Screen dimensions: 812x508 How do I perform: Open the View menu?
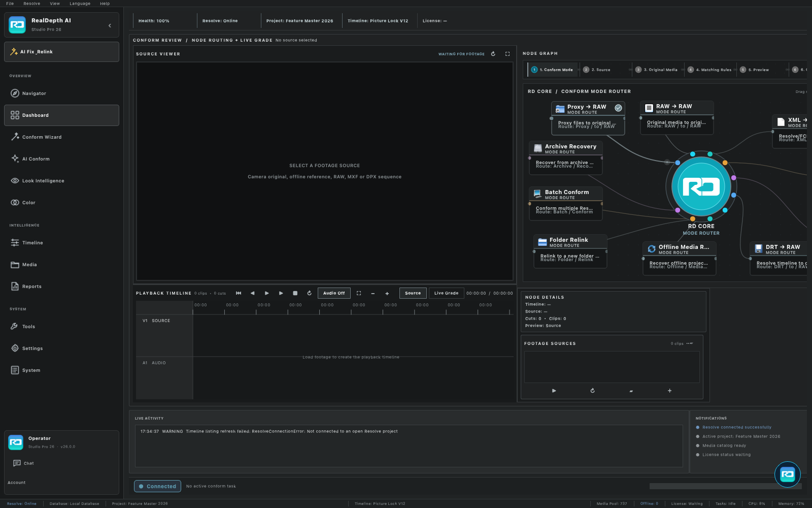[x=55, y=4]
